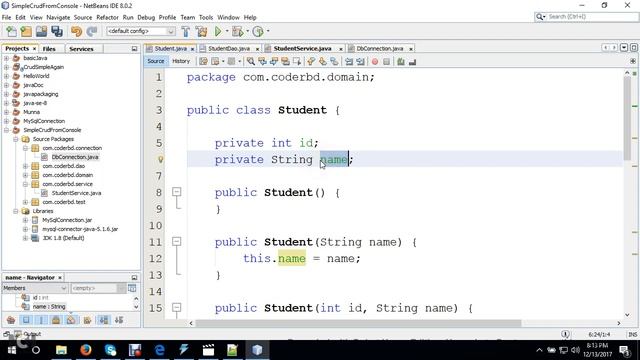Toggle Show Inherited Members in Navigator
The image size is (640, 360).
click(x=11, y=320)
